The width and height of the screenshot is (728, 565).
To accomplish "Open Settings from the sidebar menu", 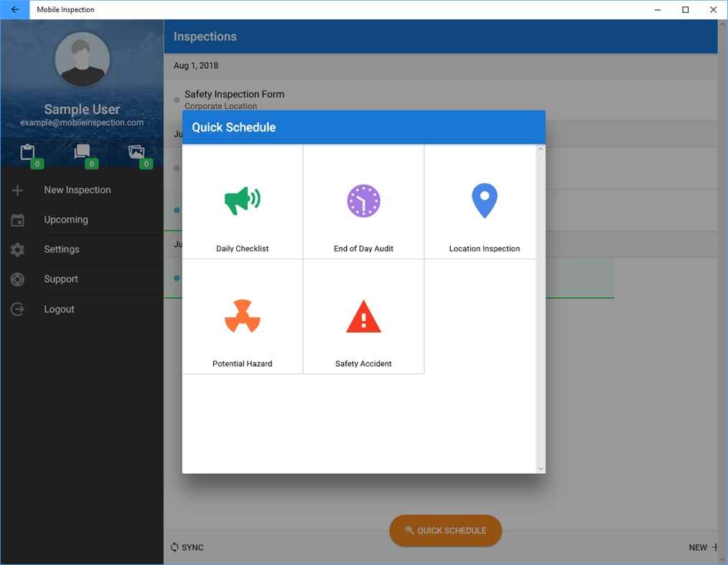I will pos(61,249).
